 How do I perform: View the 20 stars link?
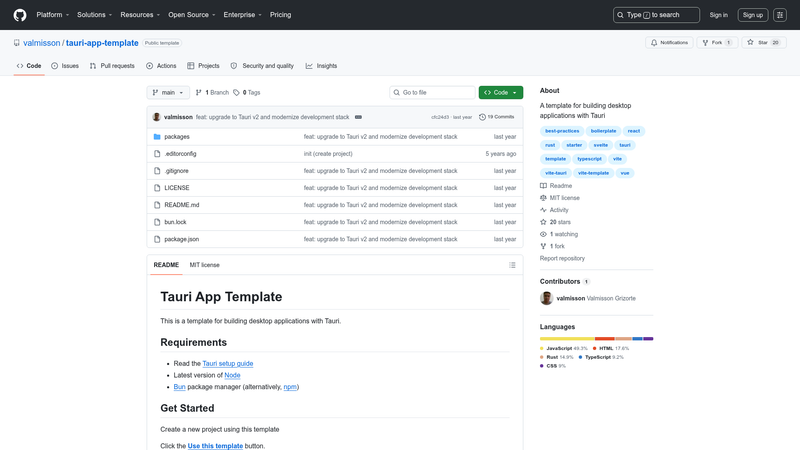555,222
